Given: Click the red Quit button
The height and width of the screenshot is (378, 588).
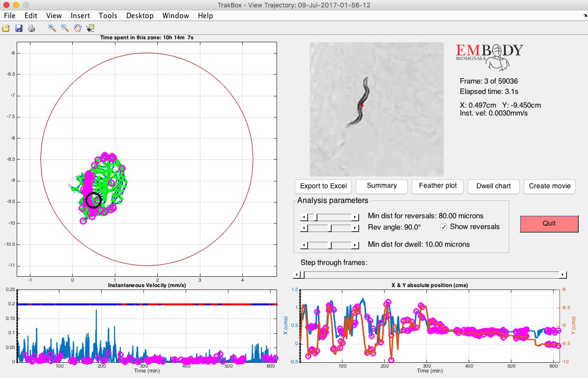Looking at the screenshot, I should point(549,224).
